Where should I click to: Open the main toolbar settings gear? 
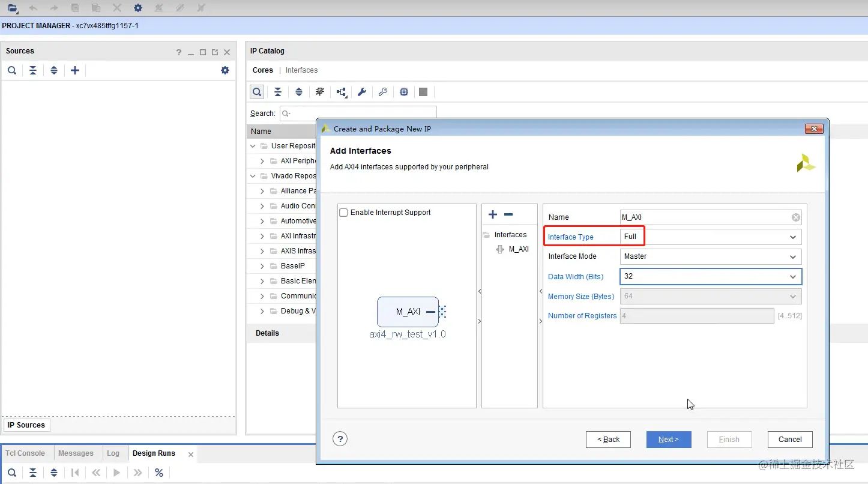click(x=138, y=8)
